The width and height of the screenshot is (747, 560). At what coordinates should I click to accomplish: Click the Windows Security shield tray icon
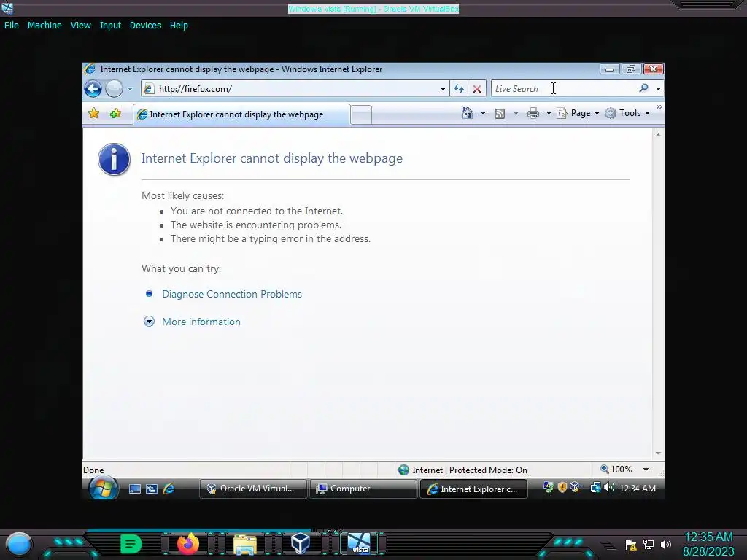pos(562,487)
